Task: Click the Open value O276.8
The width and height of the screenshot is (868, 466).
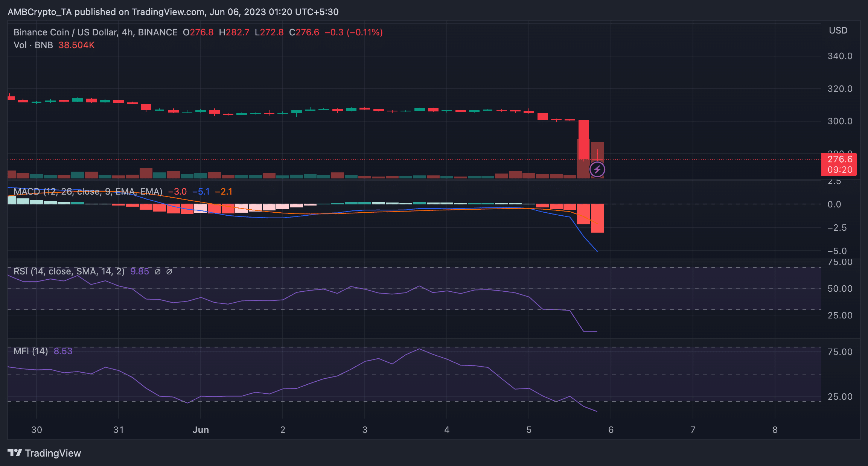Action: (198, 32)
